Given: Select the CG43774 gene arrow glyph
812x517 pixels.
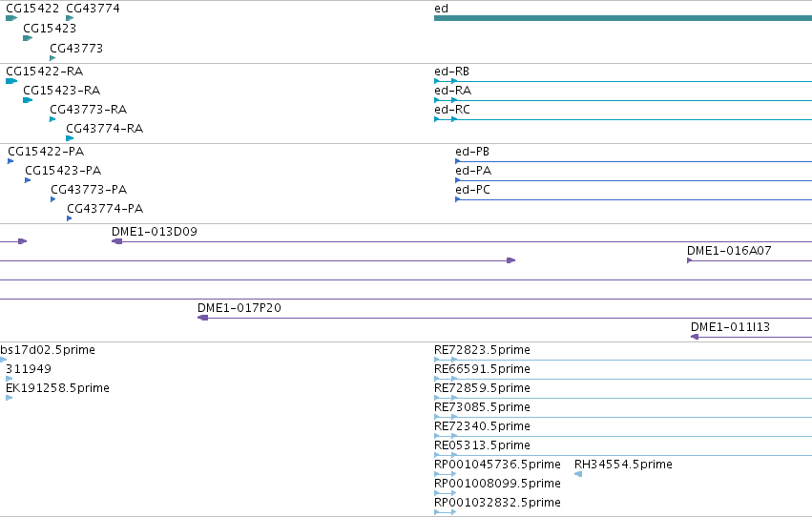Looking at the screenshot, I should (x=70, y=18).
